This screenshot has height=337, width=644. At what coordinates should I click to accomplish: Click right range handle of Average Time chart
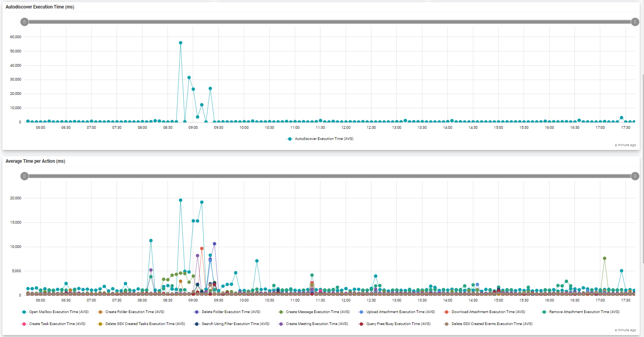pos(635,176)
